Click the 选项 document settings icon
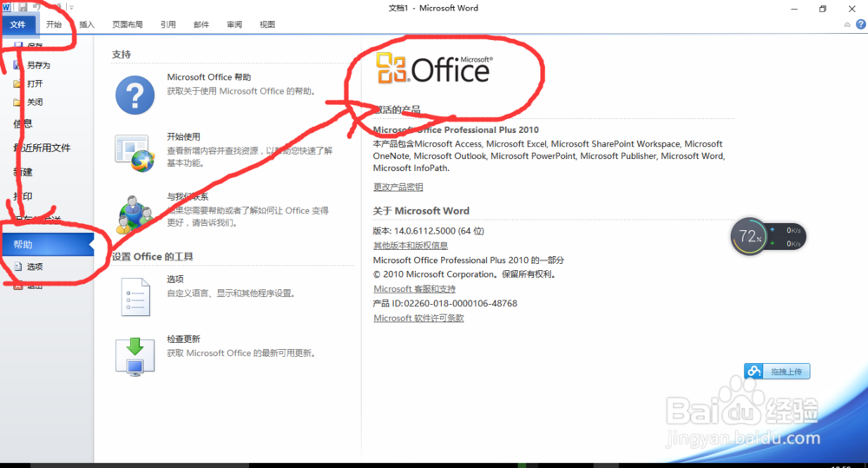Screen dimensions: 868x468 click(135, 297)
